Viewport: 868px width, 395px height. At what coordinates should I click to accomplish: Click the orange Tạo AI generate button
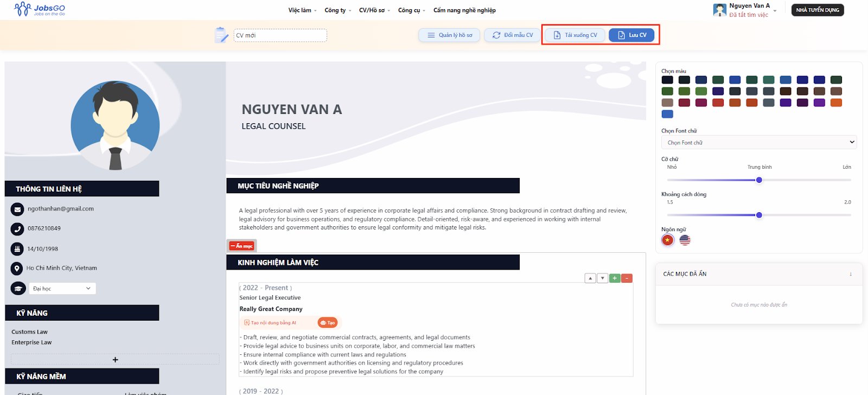pyautogui.click(x=328, y=323)
